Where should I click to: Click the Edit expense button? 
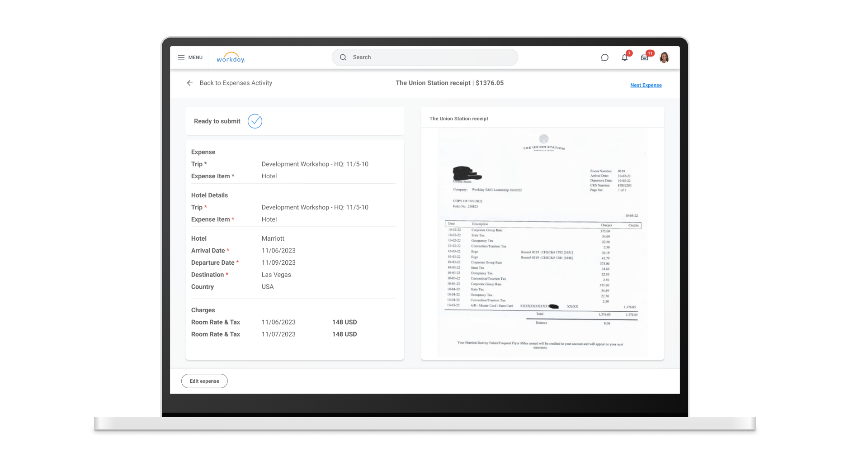(204, 381)
